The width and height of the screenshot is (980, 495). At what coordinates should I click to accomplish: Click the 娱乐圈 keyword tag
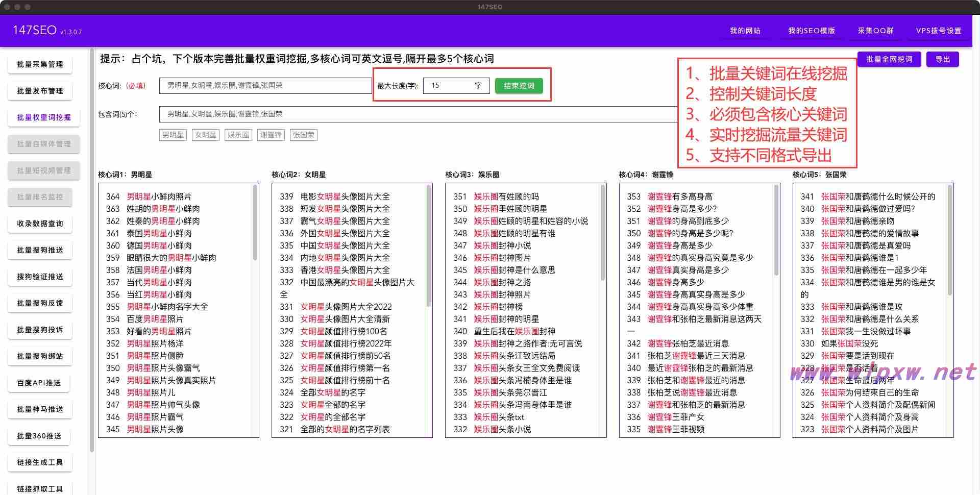click(x=238, y=135)
